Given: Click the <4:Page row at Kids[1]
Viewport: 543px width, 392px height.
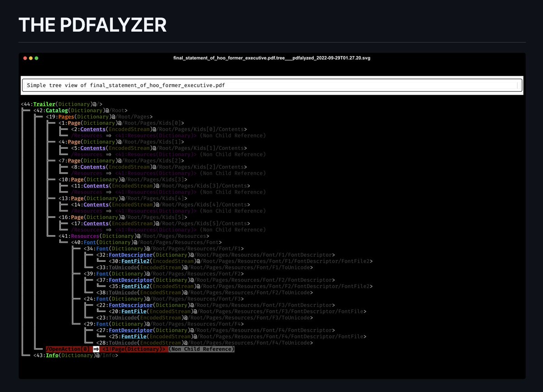Looking at the screenshot, I should pos(121,142).
